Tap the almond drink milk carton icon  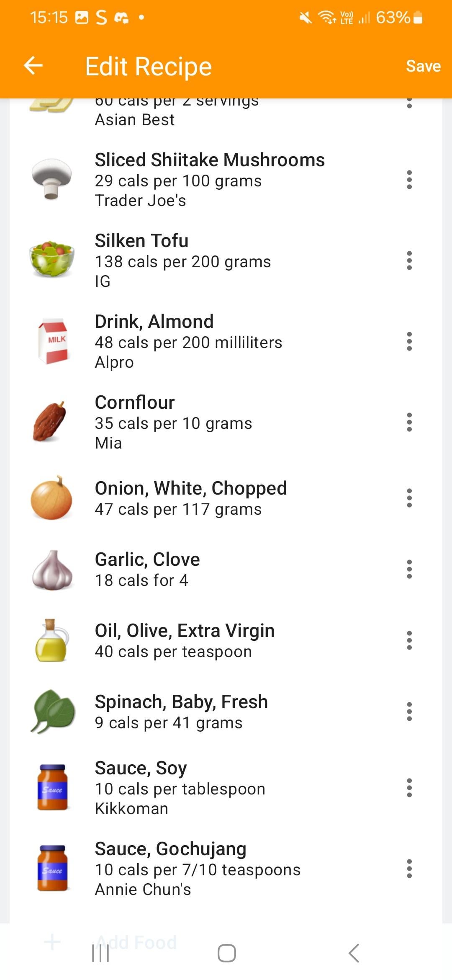52,341
